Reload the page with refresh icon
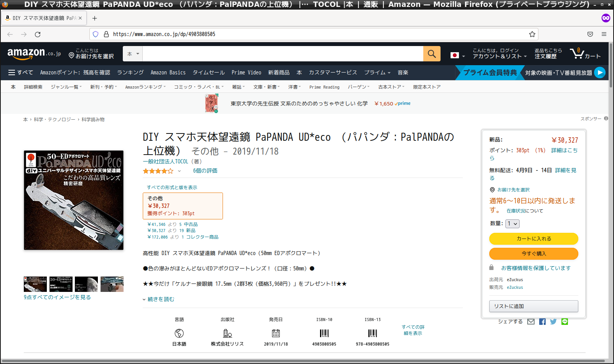 [38, 34]
